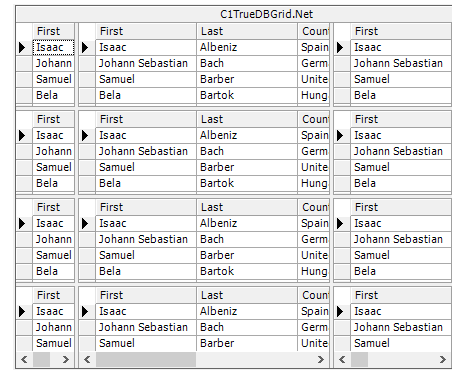456x378 pixels.
Task: Click the First column header in the top right grid
Action: pyautogui.click(x=401, y=31)
